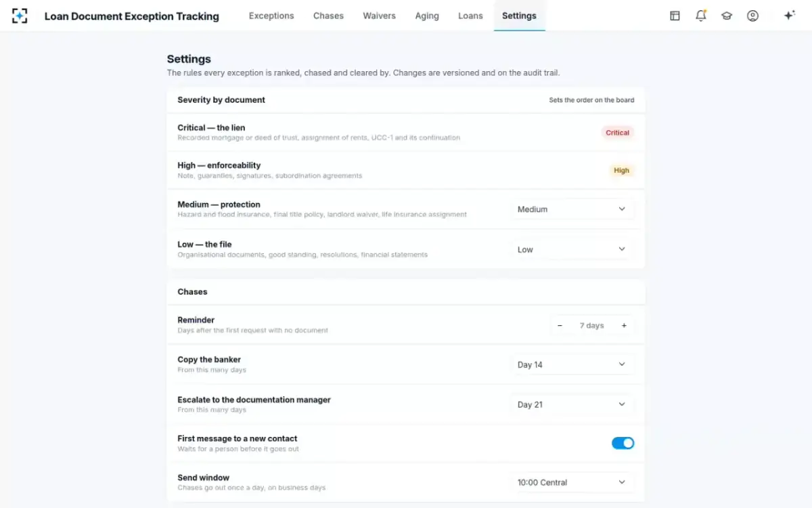Click the Settings page heading

[x=189, y=59]
